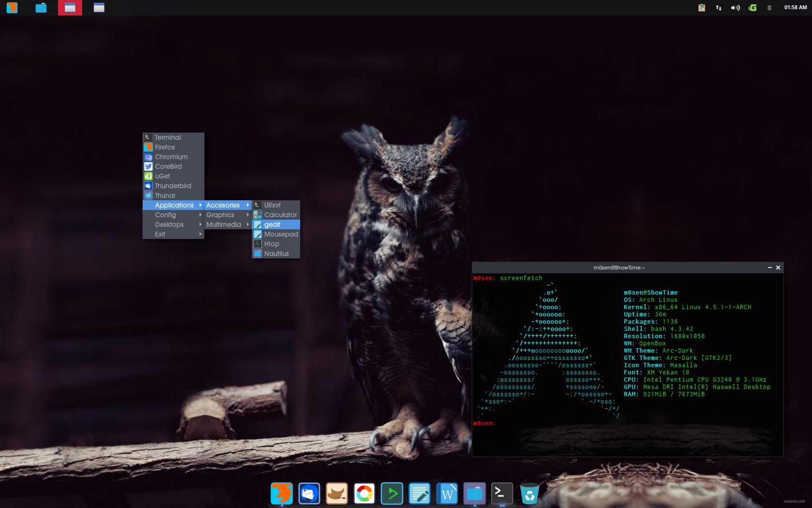
Task: Launch Htop from the Accesories menu
Action: pyautogui.click(x=276, y=244)
